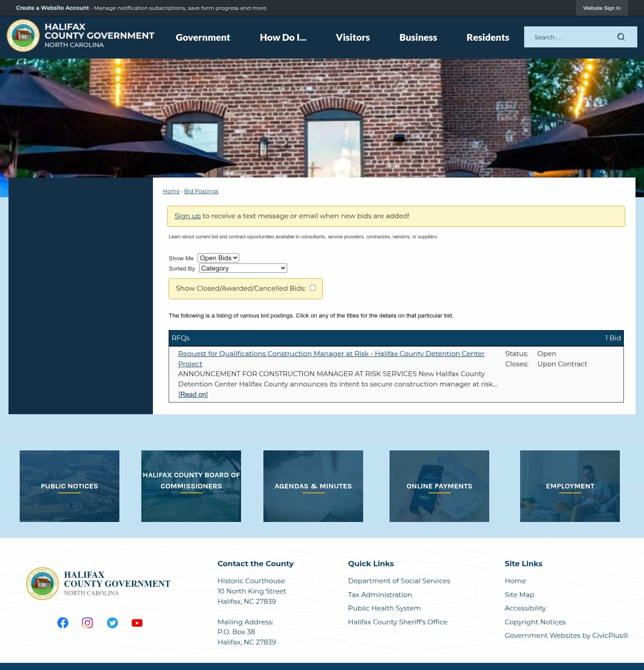
Task: Open the Public Notices tile
Action: click(69, 486)
